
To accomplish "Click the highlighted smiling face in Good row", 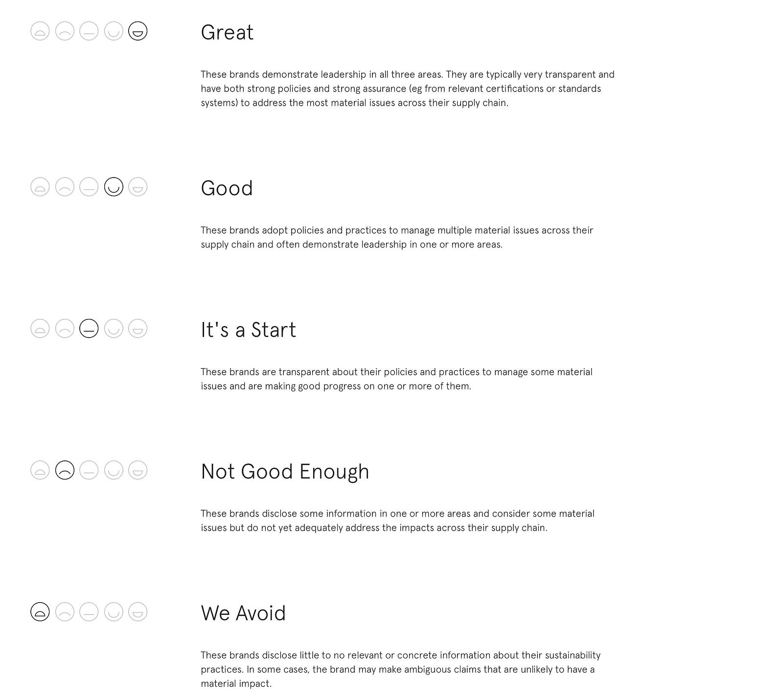I will [x=114, y=187].
